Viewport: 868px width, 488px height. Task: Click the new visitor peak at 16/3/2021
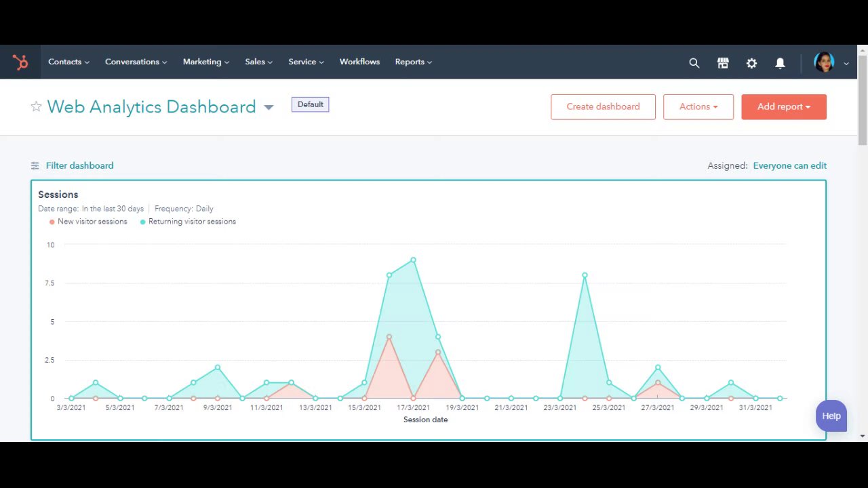click(389, 337)
